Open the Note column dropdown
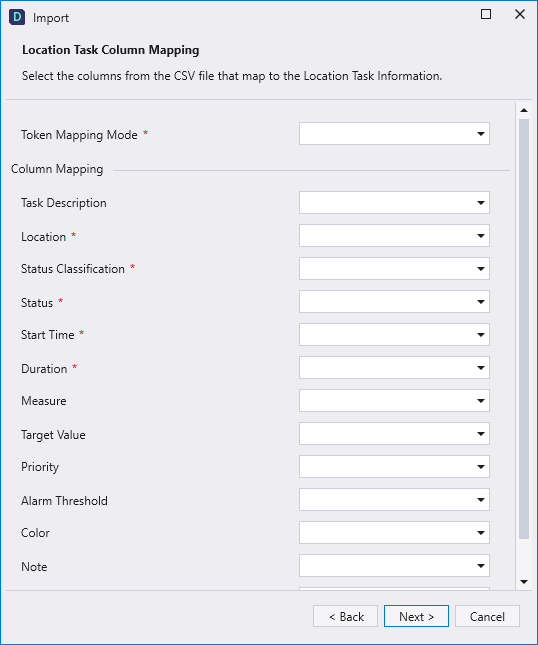Image resolution: width=538 pixels, height=645 pixels. pos(394,566)
